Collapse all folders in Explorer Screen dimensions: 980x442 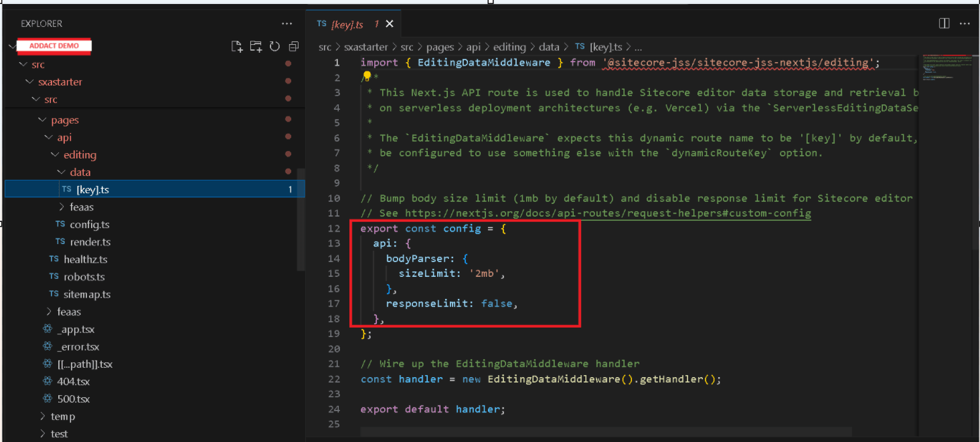(294, 46)
